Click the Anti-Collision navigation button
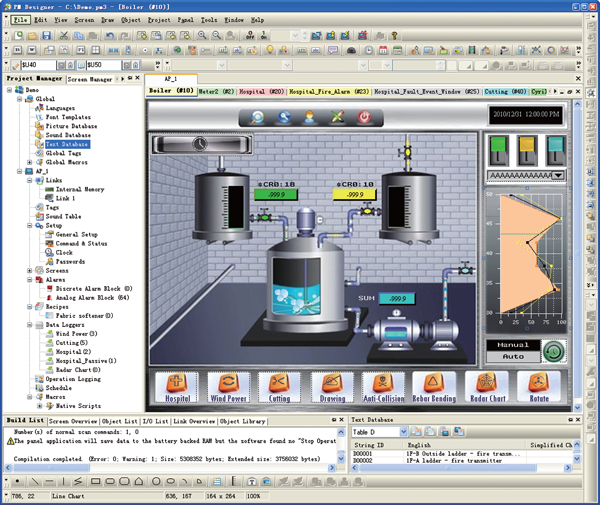The height and width of the screenshot is (505, 600). pyautogui.click(x=383, y=387)
